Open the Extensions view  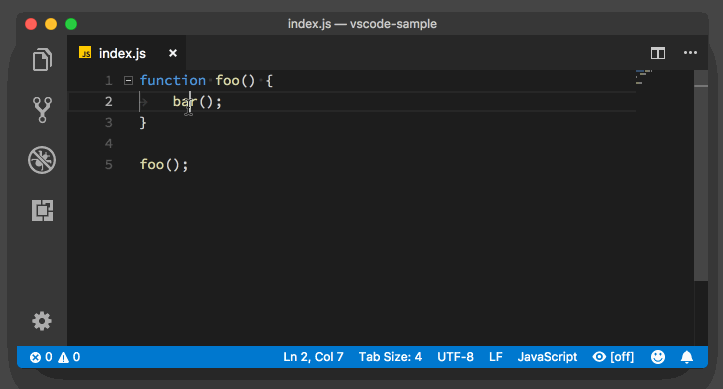(x=42, y=210)
